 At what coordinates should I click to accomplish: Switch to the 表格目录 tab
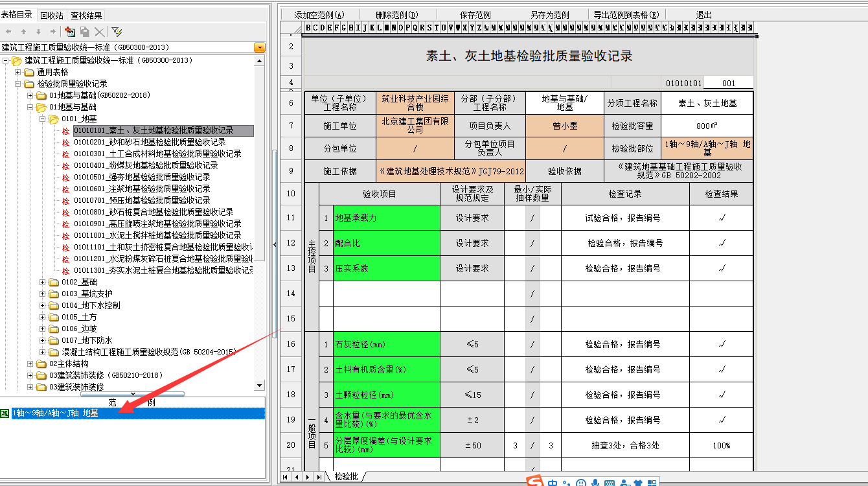coord(17,15)
